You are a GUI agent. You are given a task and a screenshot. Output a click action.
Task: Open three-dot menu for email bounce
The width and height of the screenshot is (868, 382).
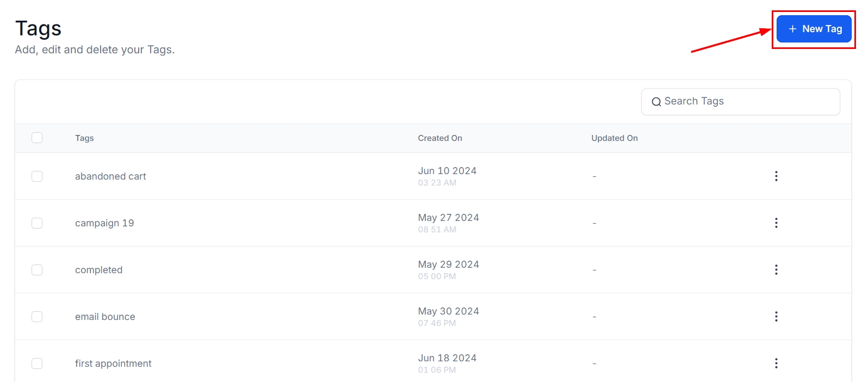click(x=776, y=316)
